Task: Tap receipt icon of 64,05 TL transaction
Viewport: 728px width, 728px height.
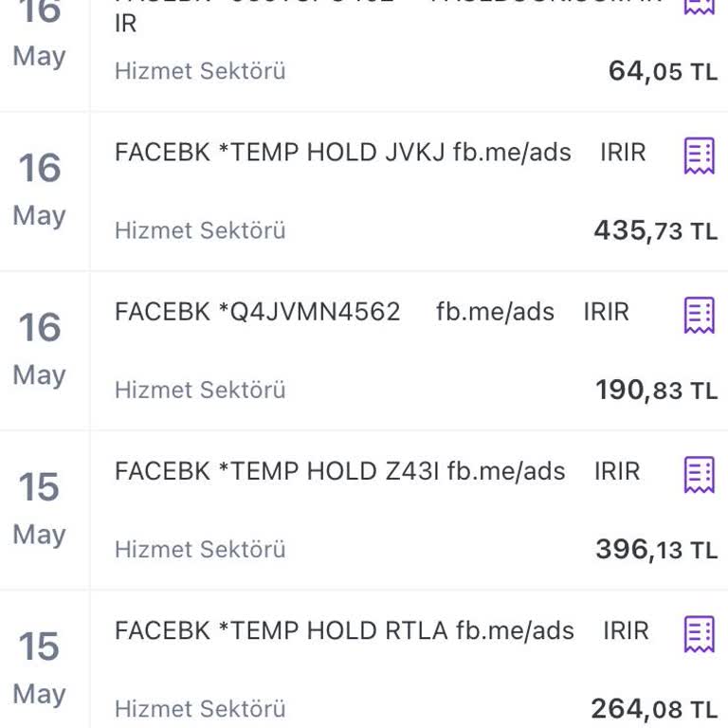Action: (699, 6)
